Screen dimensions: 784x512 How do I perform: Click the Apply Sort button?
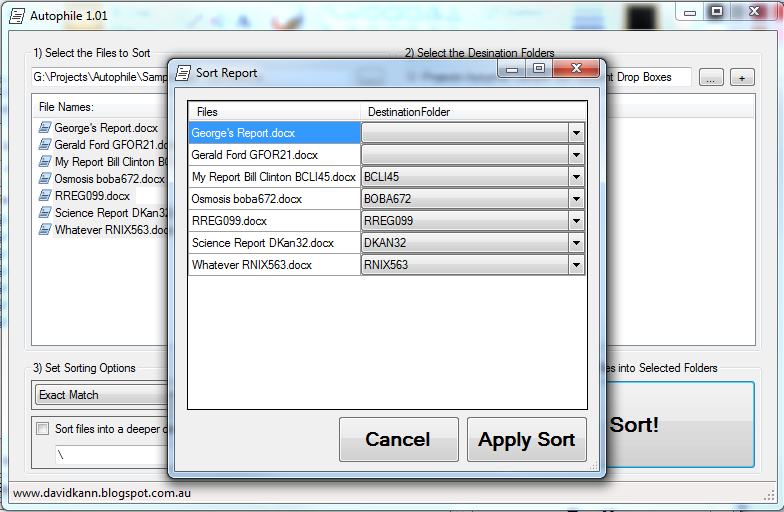coord(526,440)
